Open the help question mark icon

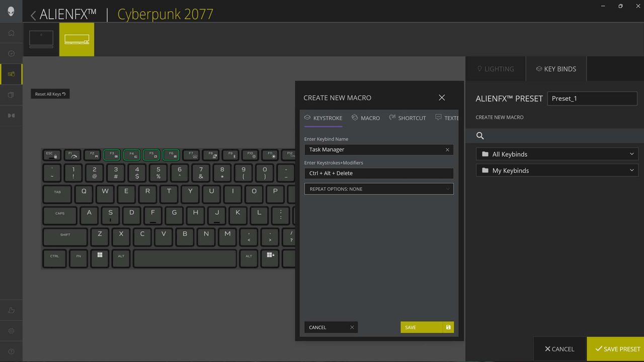[x=11, y=351]
